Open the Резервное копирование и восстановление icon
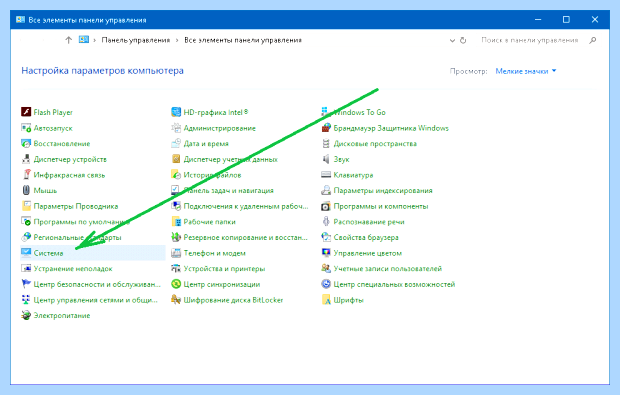This screenshot has height=395, width=620. click(176, 237)
